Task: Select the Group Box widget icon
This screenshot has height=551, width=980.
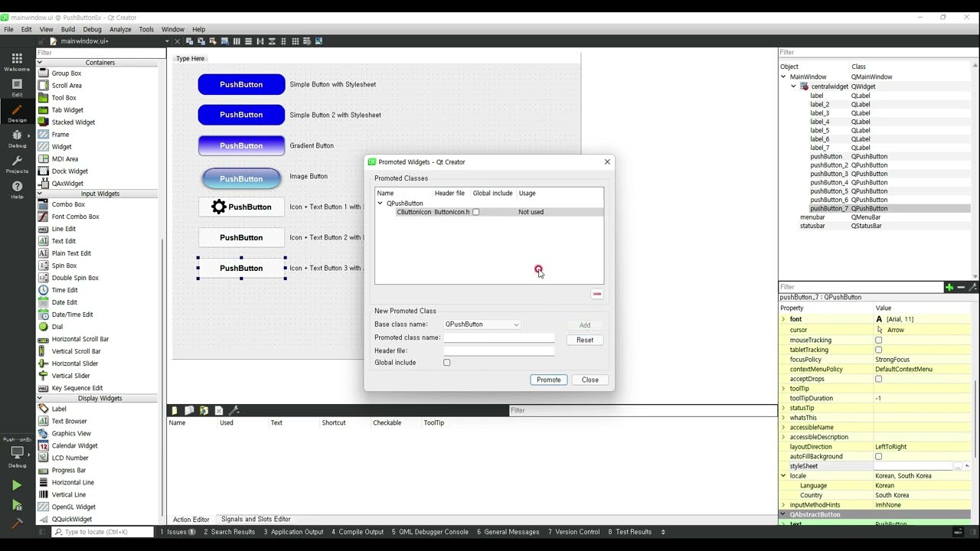Action: point(44,73)
